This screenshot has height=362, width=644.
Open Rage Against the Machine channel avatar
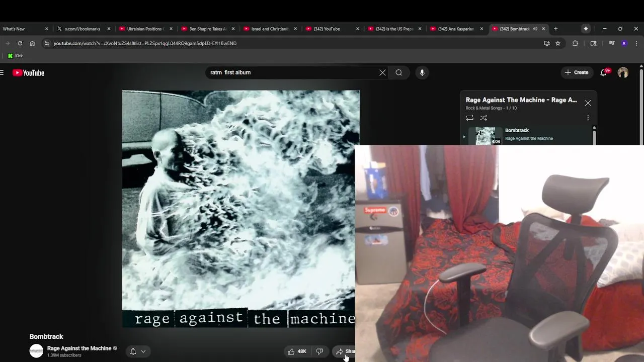pos(36,351)
